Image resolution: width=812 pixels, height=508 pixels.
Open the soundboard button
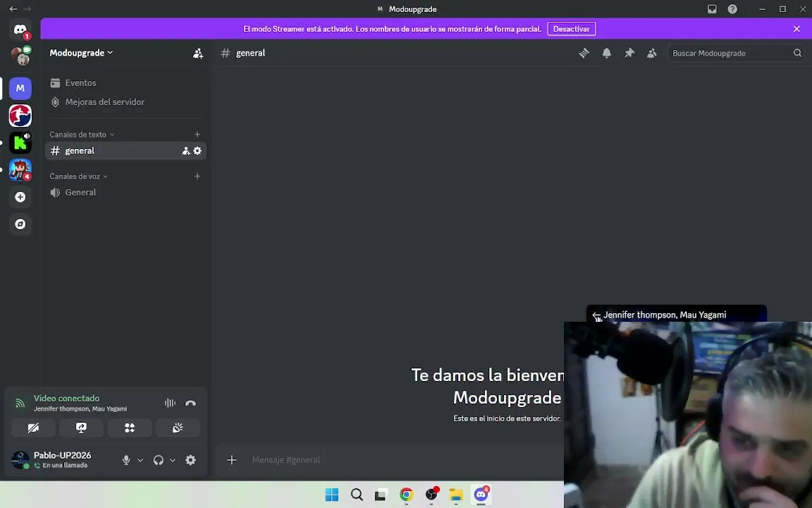pos(178,428)
